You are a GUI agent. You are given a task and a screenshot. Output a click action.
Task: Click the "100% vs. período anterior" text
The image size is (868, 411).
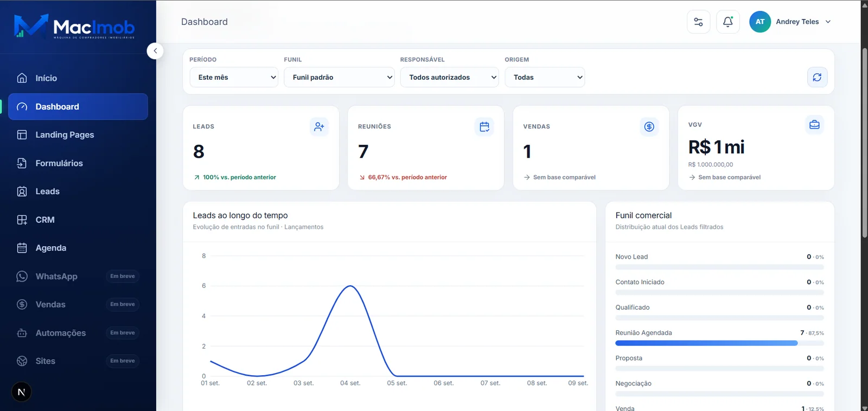pyautogui.click(x=239, y=177)
